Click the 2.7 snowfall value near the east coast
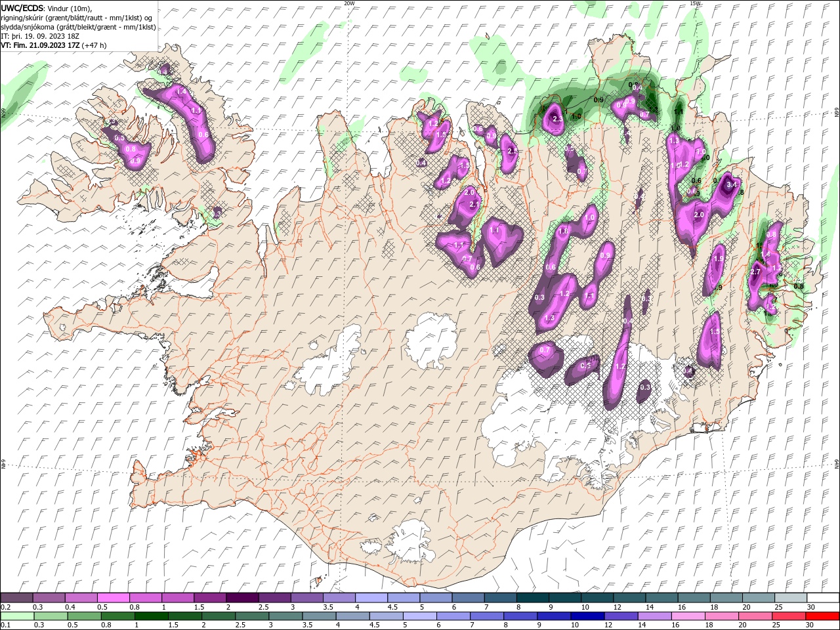Viewport: 840px width, 630px height. (755, 272)
